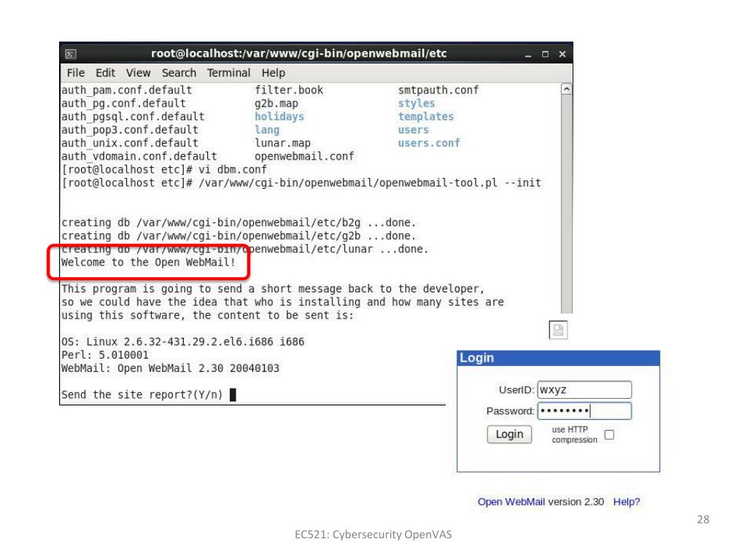Click the 'OS: Linux 2.6.32' line
The width and height of the screenshot is (747, 560).
[183, 342]
